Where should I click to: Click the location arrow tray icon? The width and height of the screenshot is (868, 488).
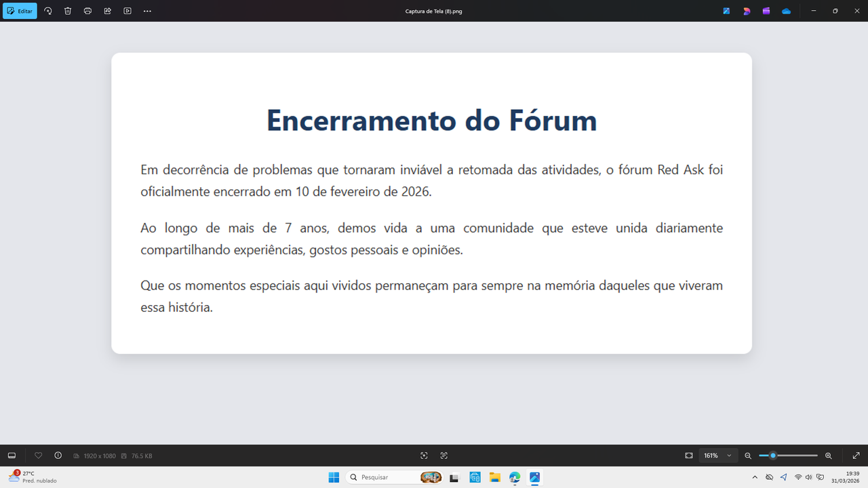click(783, 477)
